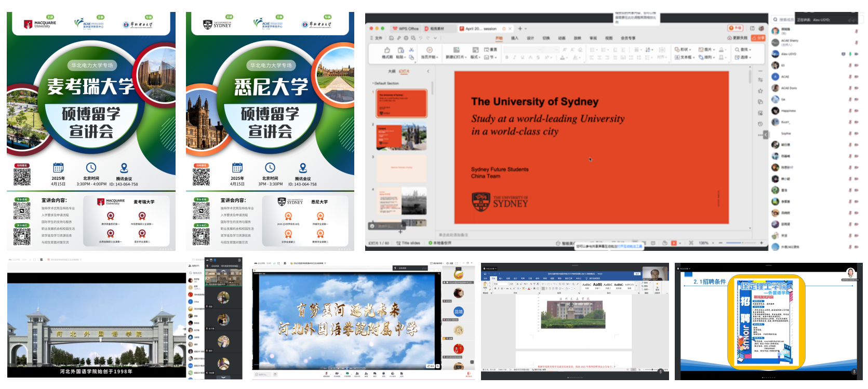Switch to the Animation (动画) ribbon tab
The width and height of the screenshot is (868, 389).
pyautogui.click(x=562, y=38)
